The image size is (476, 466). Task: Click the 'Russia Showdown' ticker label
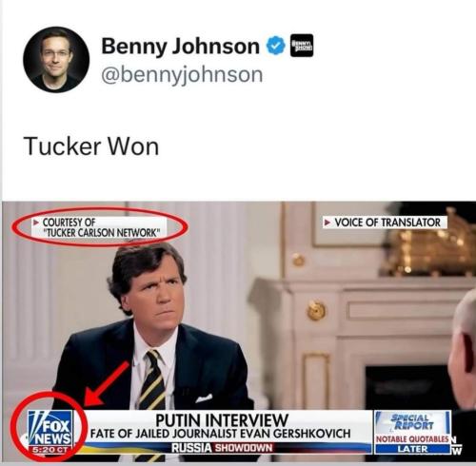(222, 448)
